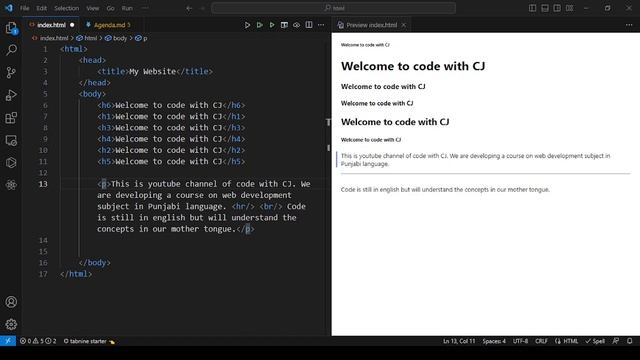Viewport: 640px width, 360px height.
Task: Switch to Agenda.md tab
Action: (109, 25)
